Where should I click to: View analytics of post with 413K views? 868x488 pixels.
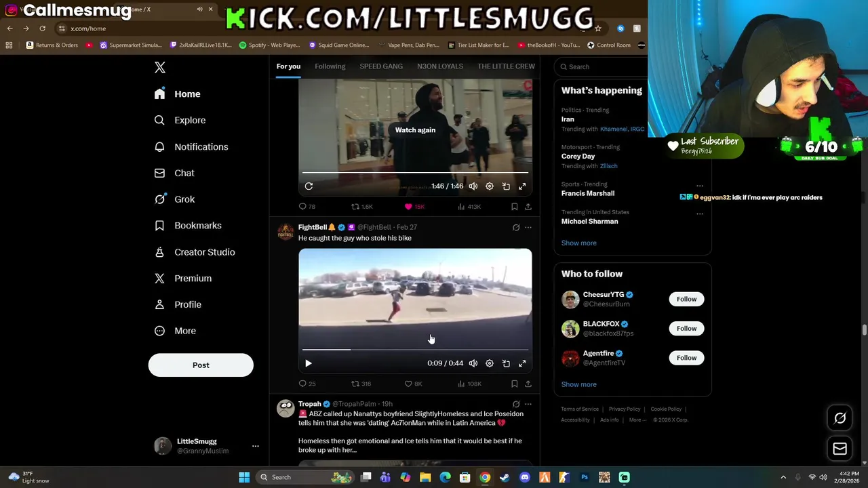(x=469, y=207)
